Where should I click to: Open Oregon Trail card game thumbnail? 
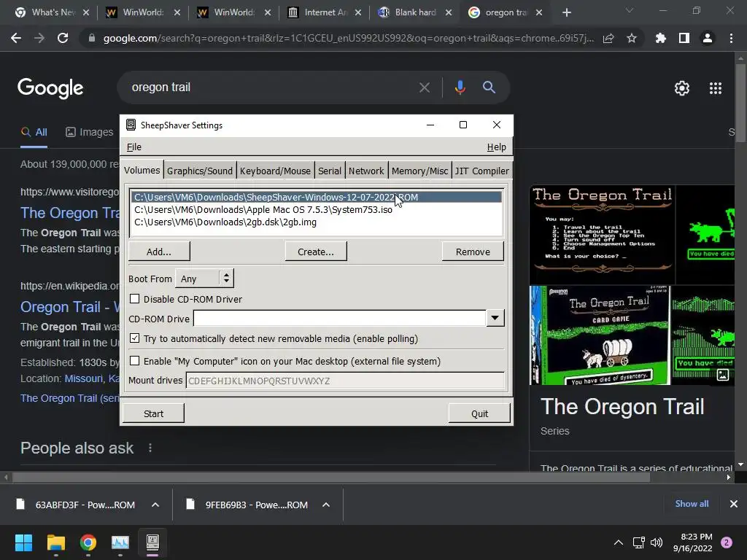600,335
